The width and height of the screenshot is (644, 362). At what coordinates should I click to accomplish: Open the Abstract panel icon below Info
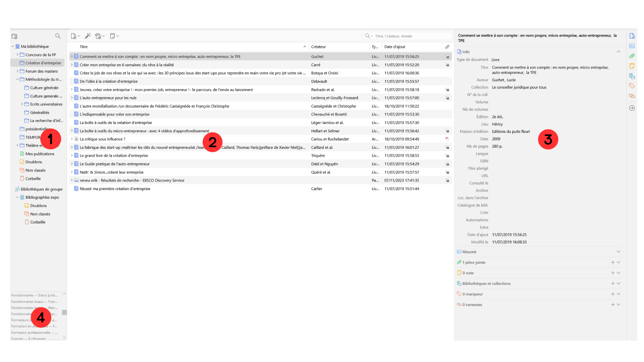(632, 46)
